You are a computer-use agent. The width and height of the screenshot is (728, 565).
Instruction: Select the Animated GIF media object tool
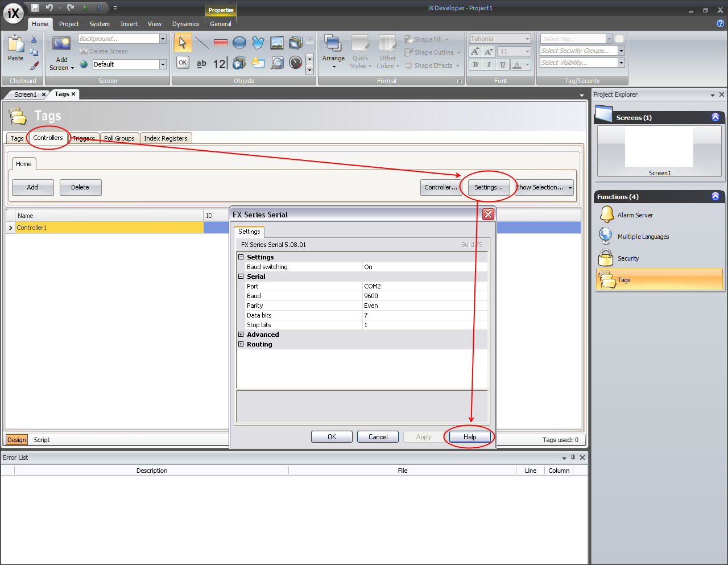(x=239, y=63)
